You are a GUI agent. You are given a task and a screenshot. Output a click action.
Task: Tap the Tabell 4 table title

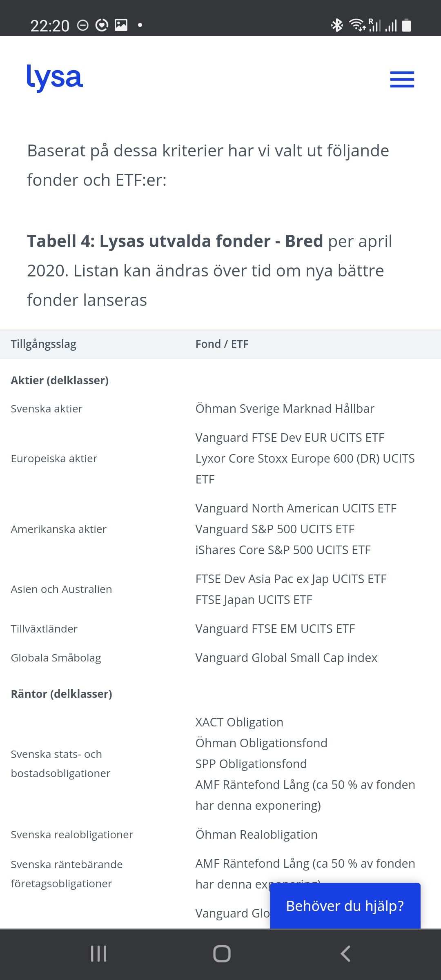tap(176, 242)
